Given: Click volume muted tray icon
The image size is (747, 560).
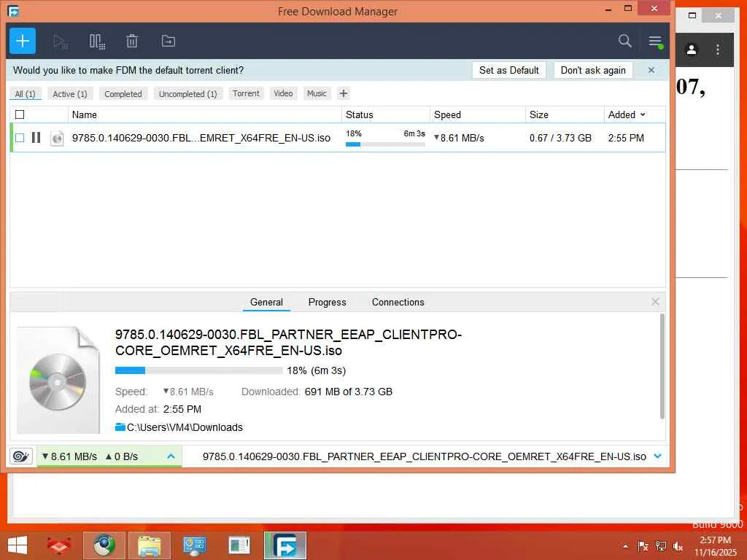Looking at the screenshot, I should [x=678, y=545].
